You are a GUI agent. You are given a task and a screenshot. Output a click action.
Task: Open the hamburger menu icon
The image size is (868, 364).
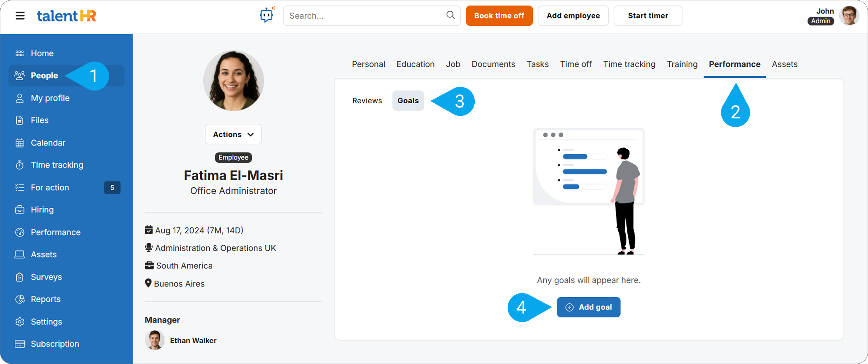click(x=20, y=16)
